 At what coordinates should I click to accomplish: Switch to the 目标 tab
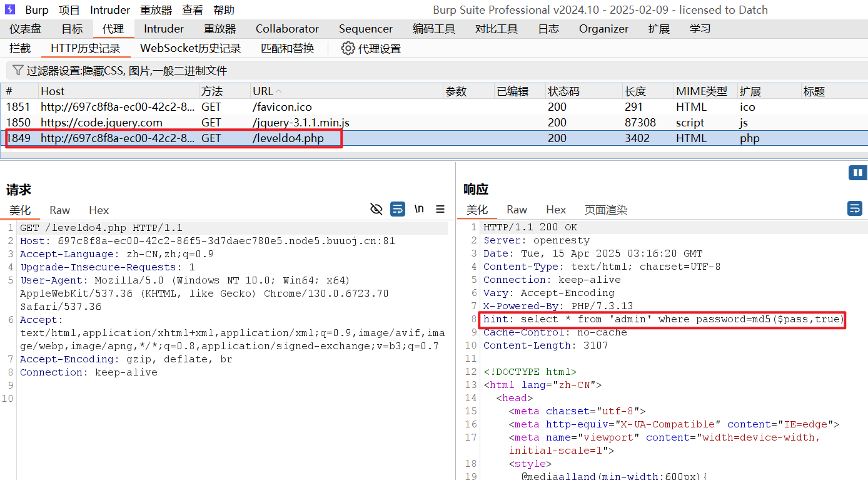click(72, 29)
